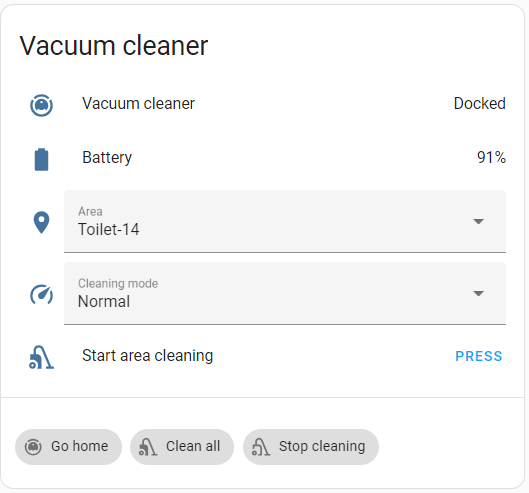Expand the Cleaning mode selector arrow
Screen dimensions: 529x493
[x=478, y=293]
